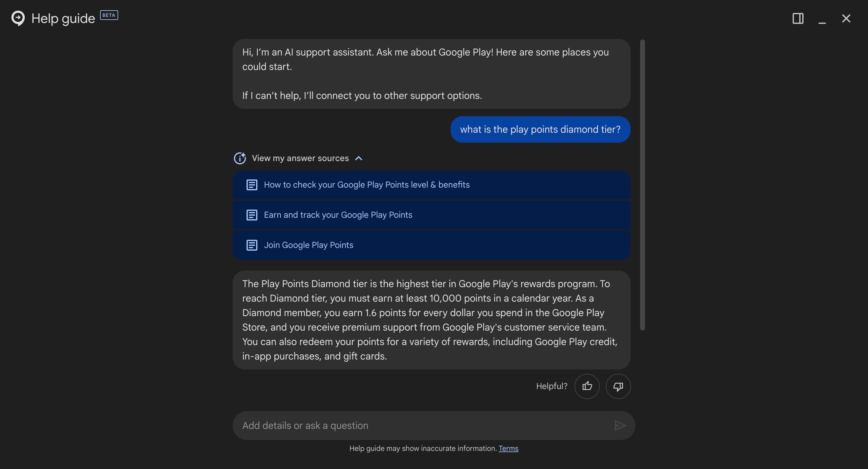Click "View my answer sources" label
The width and height of the screenshot is (868, 469).
[x=300, y=158]
